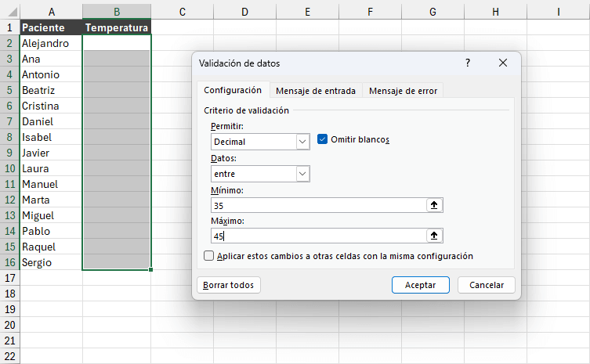
Task: Select column E header
Action: (308, 12)
